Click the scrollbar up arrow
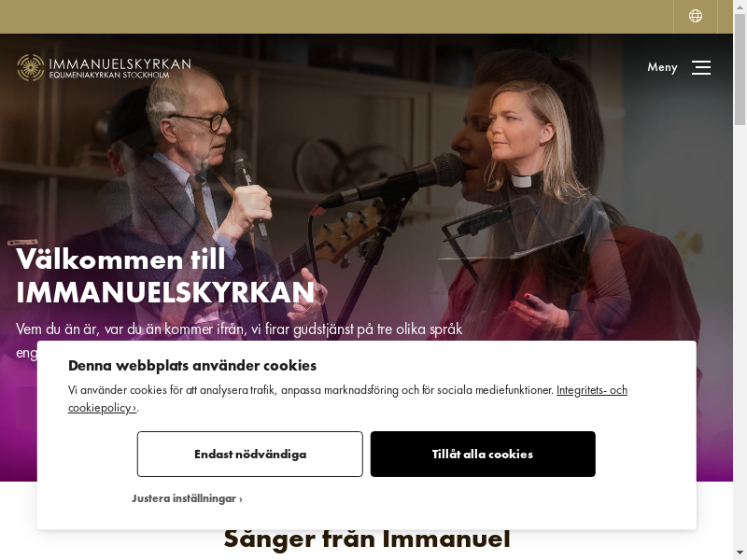747x560 pixels. (740, 6)
